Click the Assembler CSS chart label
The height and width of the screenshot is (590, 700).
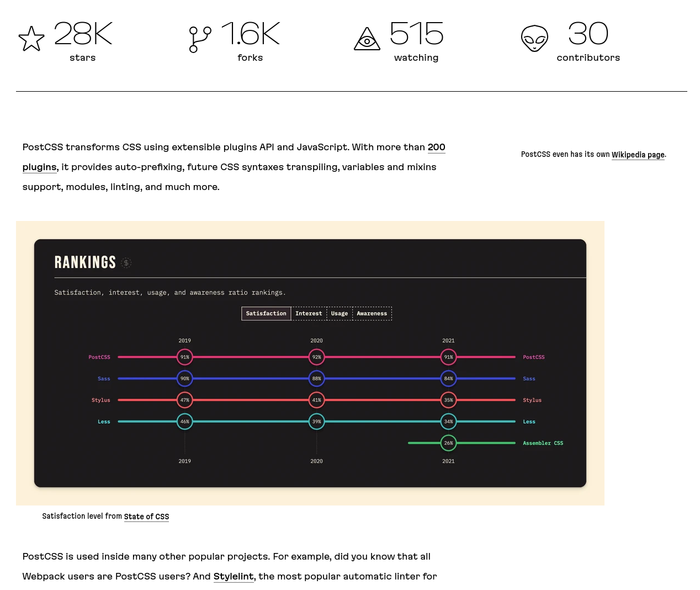(x=543, y=443)
